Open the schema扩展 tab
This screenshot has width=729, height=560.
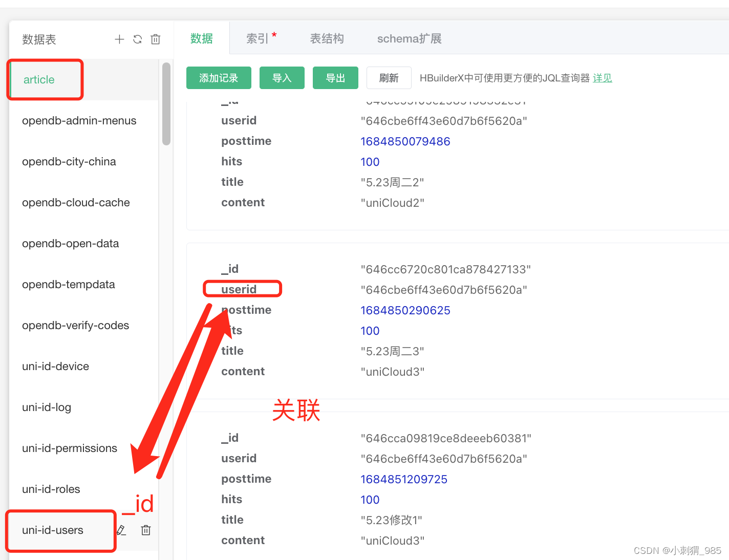(409, 38)
